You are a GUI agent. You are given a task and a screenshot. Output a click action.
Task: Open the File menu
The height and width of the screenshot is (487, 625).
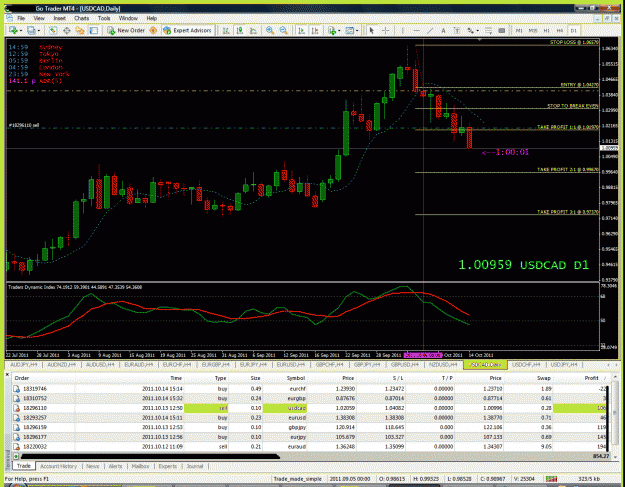(x=21, y=18)
